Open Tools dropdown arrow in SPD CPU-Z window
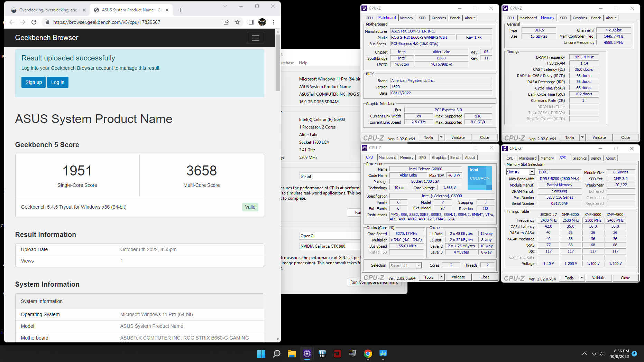644x362 pixels. (582, 278)
